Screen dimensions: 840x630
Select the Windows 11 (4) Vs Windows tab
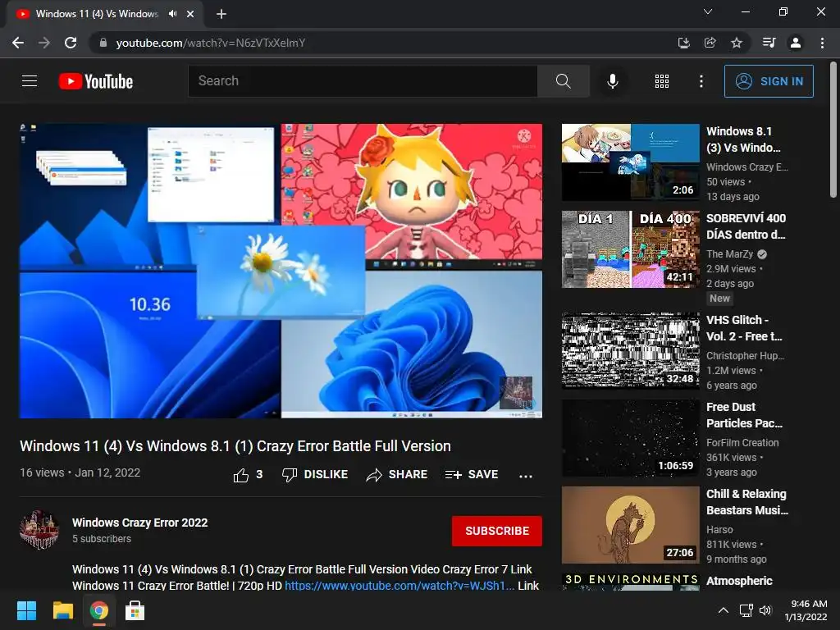[97, 14]
